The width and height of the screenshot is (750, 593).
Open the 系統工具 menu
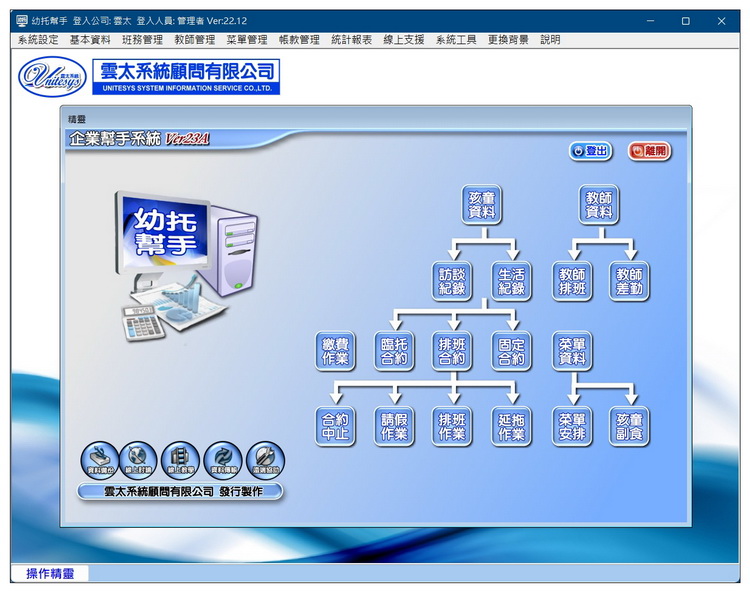(456, 40)
